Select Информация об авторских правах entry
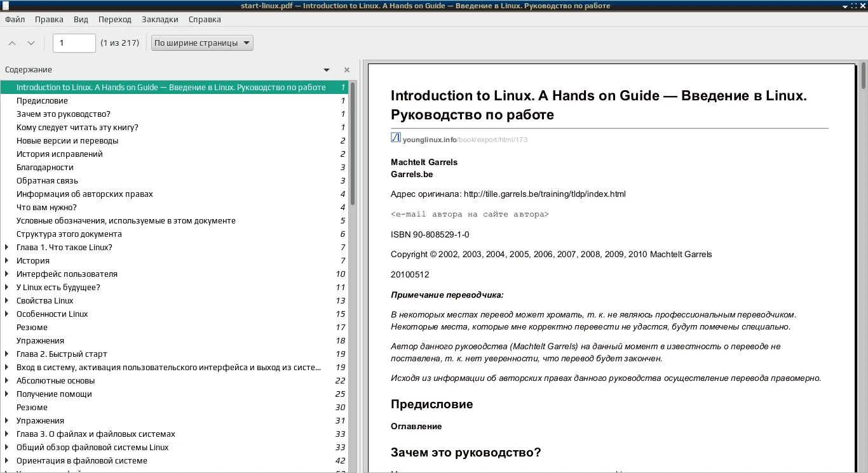 pos(175,194)
